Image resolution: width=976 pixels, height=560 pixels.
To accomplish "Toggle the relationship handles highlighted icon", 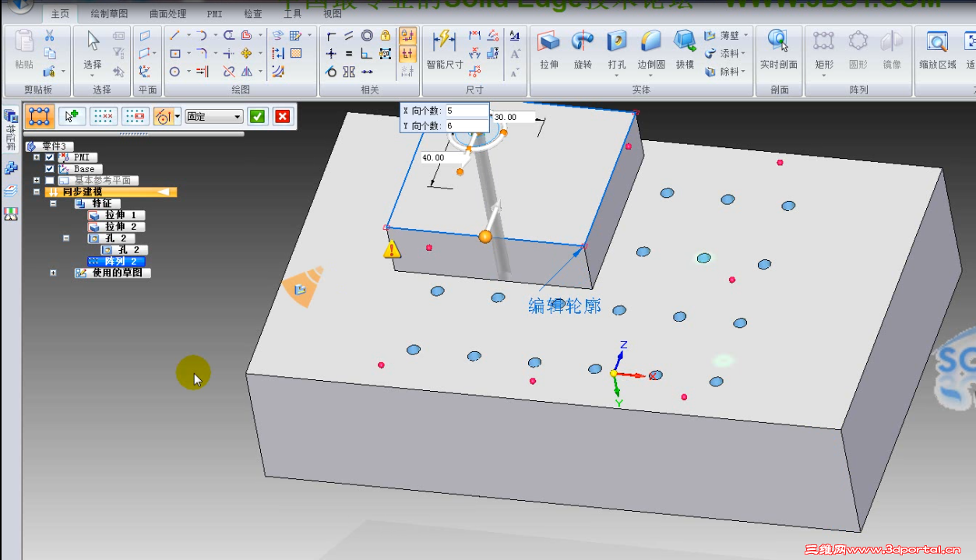I will pyautogui.click(x=407, y=54).
